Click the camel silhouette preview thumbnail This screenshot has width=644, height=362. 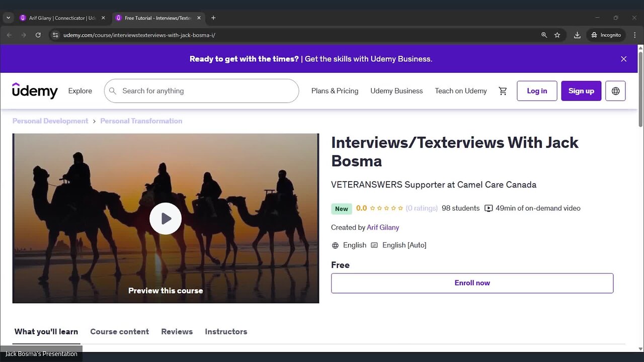pyautogui.click(x=166, y=218)
